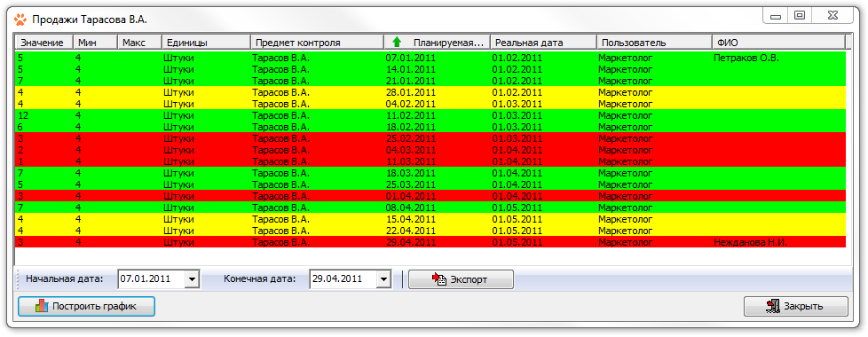Sort by the Пользователь column header
This screenshot has width=868, height=337.
(654, 43)
